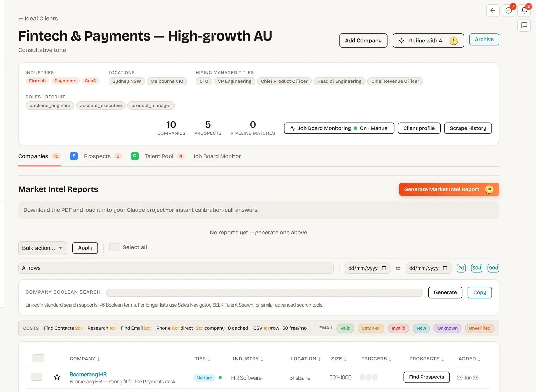Click the Chief Product Officer title tag
This screenshot has height=392, width=536.
[x=284, y=81]
